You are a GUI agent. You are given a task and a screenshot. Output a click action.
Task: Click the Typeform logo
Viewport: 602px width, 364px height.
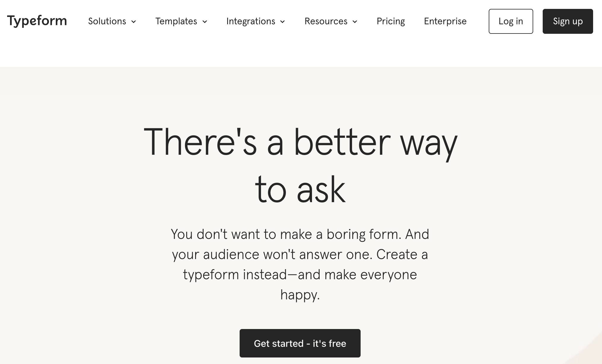pos(37,21)
